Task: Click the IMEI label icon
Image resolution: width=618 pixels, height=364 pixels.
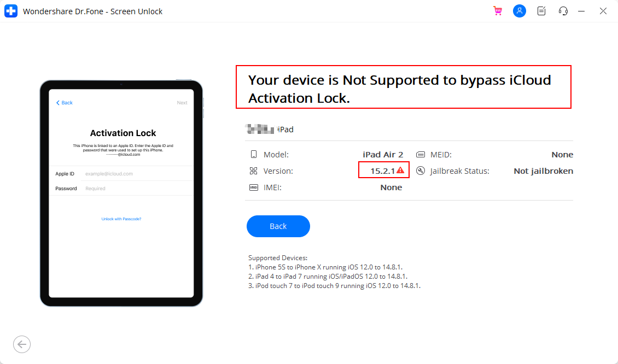Action: [x=253, y=187]
